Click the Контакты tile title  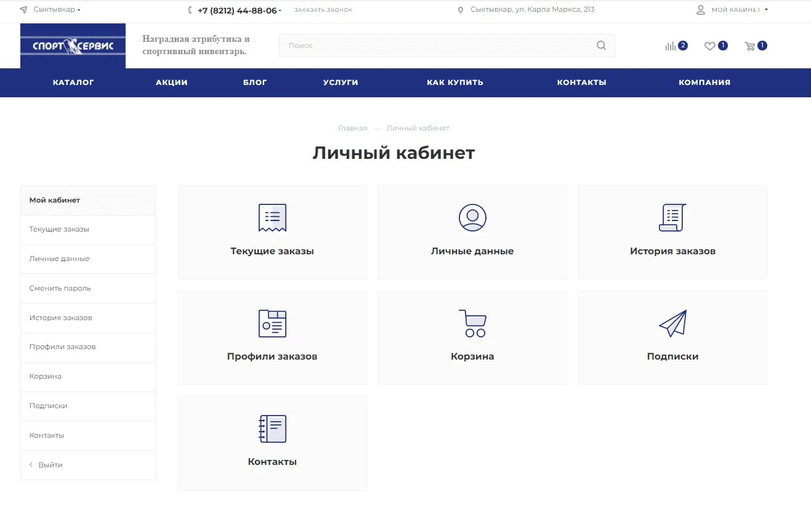pos(272,462)
